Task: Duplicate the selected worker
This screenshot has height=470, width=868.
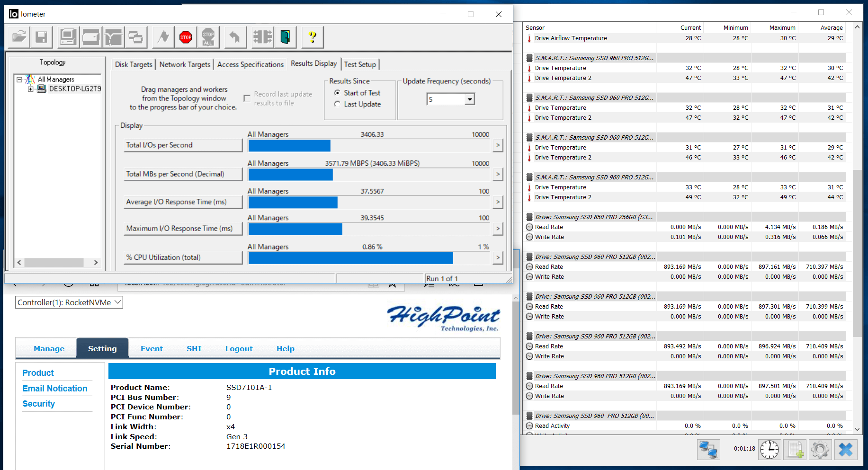Action: (136, 37)
